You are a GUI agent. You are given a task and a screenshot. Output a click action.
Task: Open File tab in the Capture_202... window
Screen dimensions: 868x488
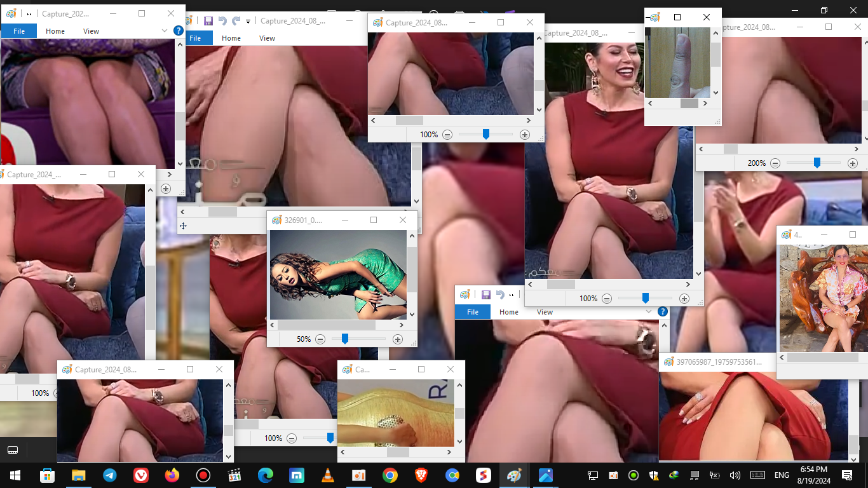19,31
